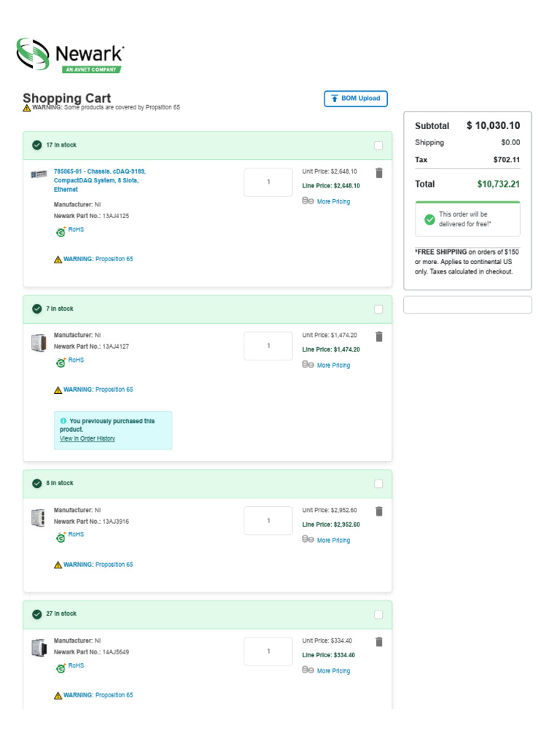Show More Pricing for the $1,474.20 item

pos(333,365)
